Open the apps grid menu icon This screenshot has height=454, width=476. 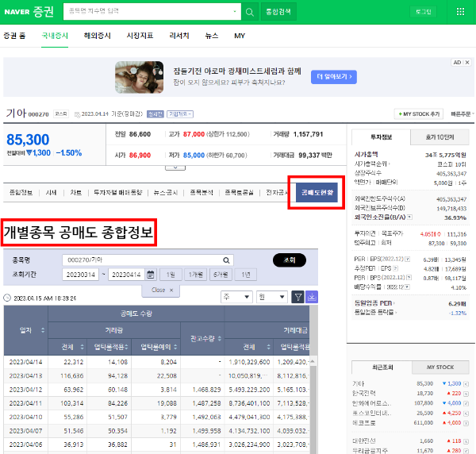point(460,12)
